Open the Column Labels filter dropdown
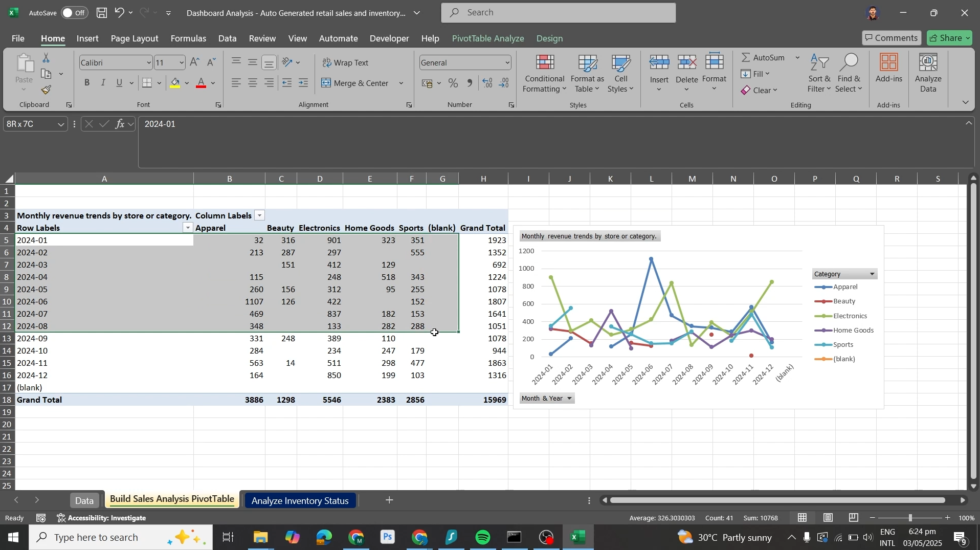The width and height of the screenshot is (980, 550). point(260,216)
